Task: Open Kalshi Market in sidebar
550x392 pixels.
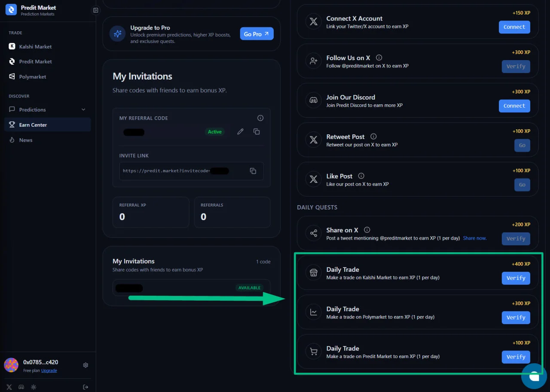Action: pos(48,46)
